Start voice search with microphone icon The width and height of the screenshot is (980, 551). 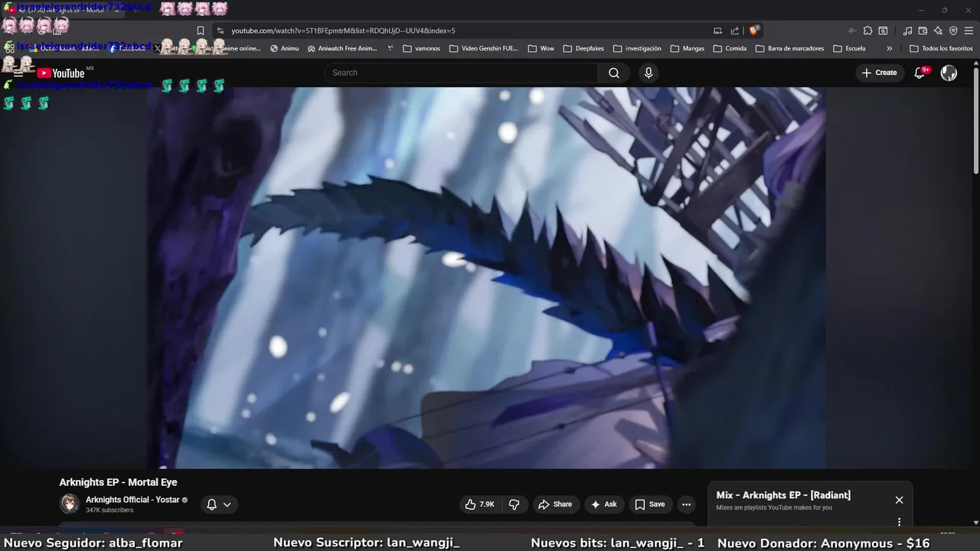648,73
